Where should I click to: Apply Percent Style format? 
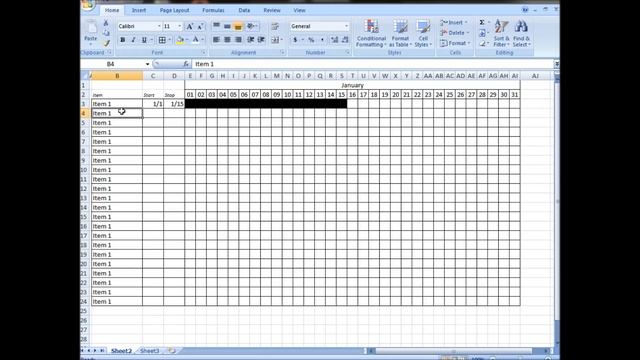pyautogui.click(x=311, y=40)
